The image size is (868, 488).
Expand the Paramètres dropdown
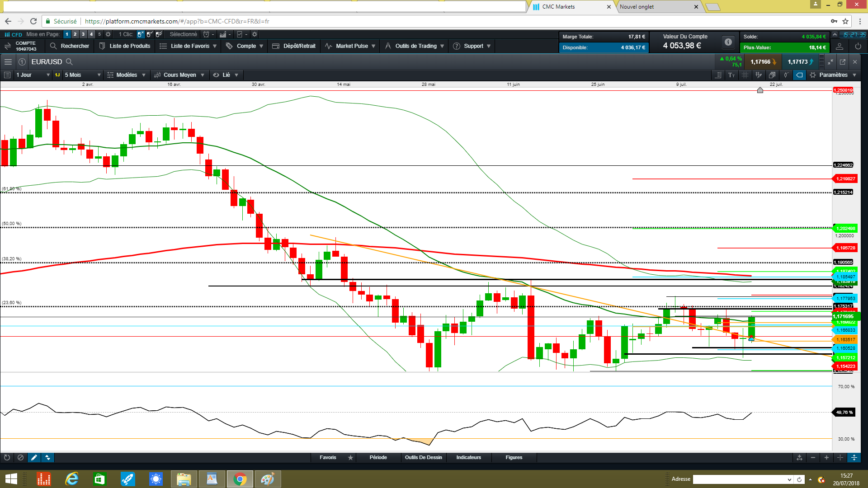coord(834,75)
